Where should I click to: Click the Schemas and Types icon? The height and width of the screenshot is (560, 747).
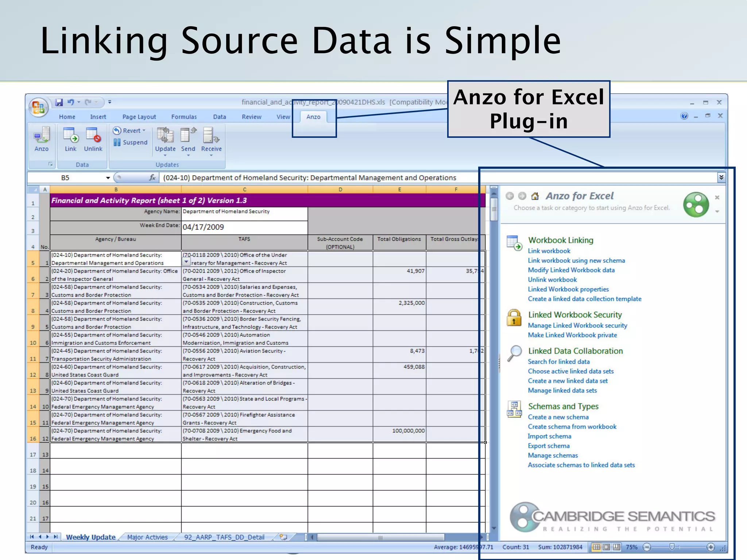pyautogui.click(x=514, y=409)
